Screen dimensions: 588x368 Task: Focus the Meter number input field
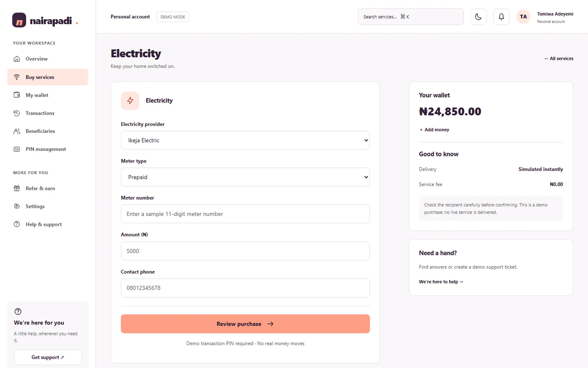(245, 214)
